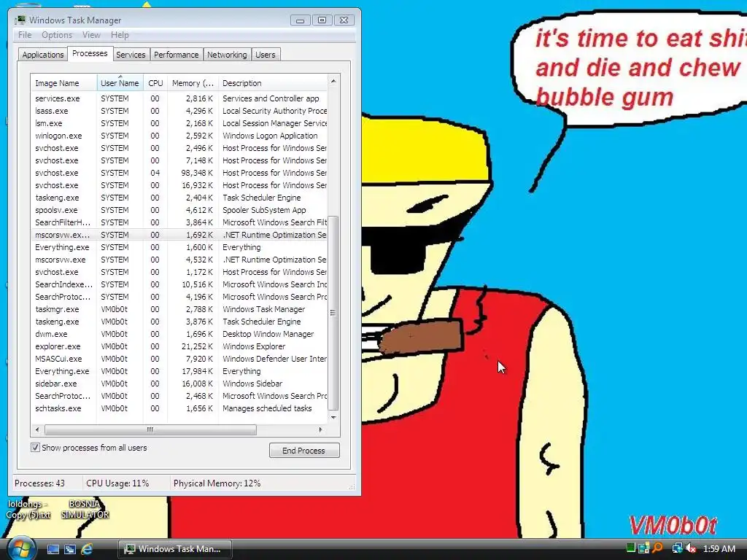Screen dimensions: 747x560
Task: Click the Task Manager title bar icon
Action: (x=20, y=20)
